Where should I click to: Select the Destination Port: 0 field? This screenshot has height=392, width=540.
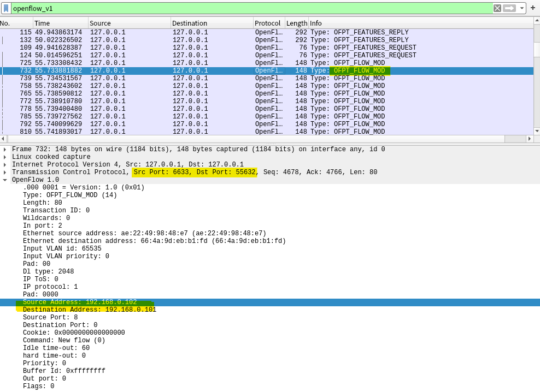point(60,325)
